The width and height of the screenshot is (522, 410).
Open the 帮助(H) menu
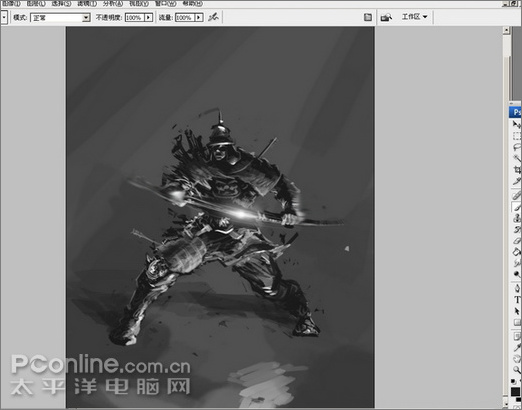coord(192,4)
